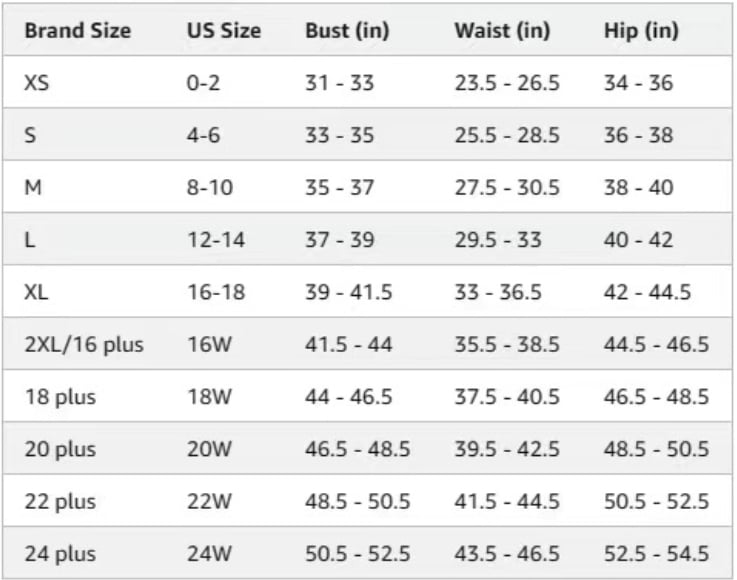Click the US size 8-10 cell
Image resolution: width=737 pixels, height=580 pixels.
(x=208, y=188)
